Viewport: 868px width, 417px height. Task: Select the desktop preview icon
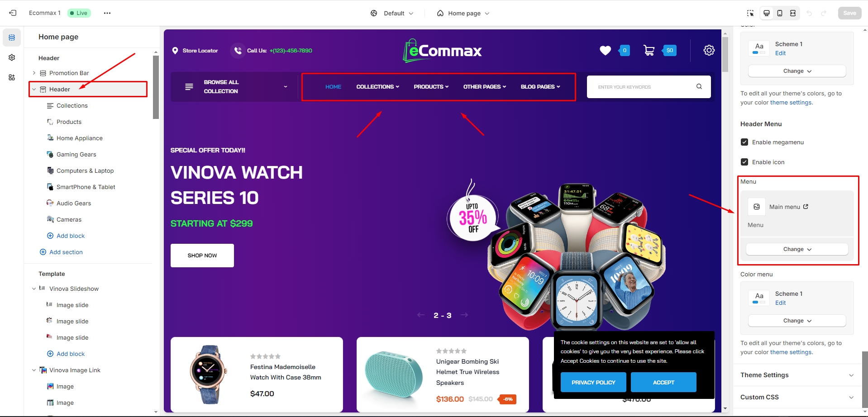point(767,13)
